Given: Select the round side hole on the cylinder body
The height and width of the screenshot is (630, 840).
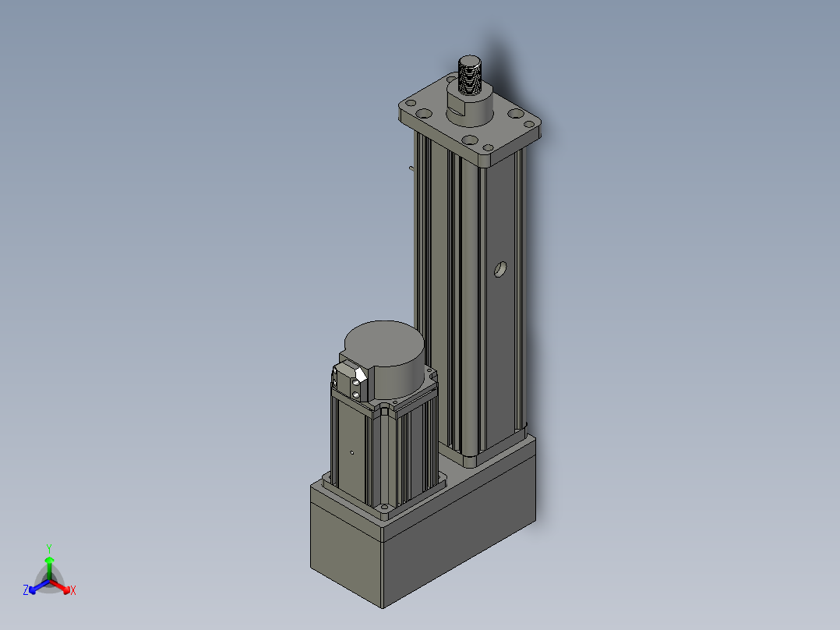Looking at the screenshot, I should pyautogui.click(x=500, y=269).
